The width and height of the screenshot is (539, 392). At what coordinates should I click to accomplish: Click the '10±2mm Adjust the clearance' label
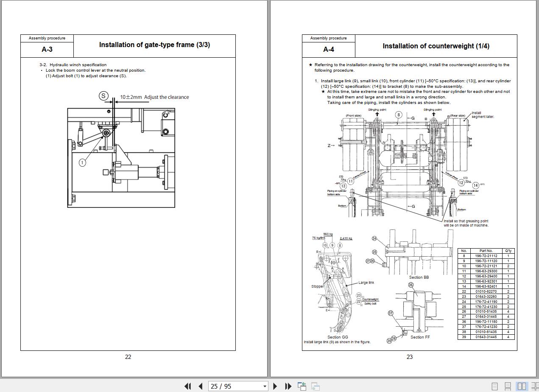tap(154, 97)
